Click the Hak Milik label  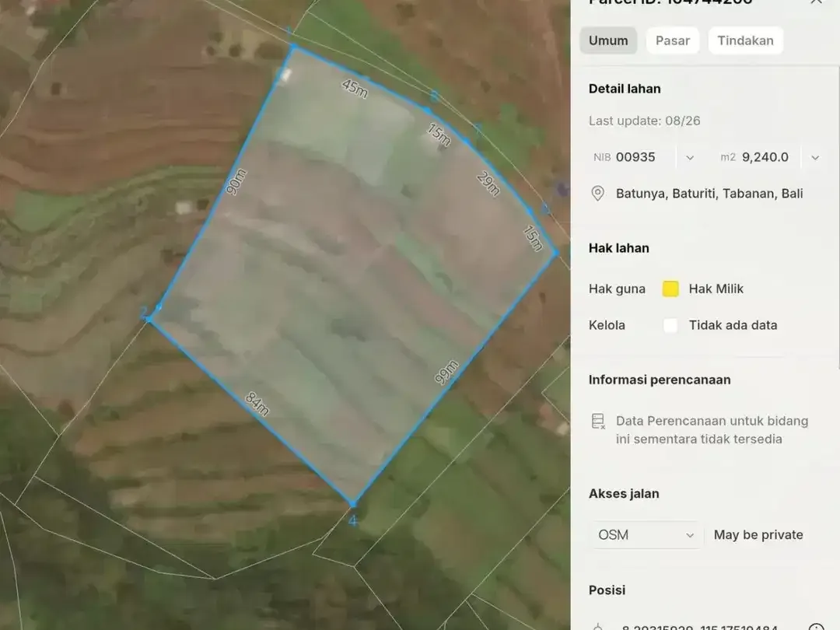(716, 289)
